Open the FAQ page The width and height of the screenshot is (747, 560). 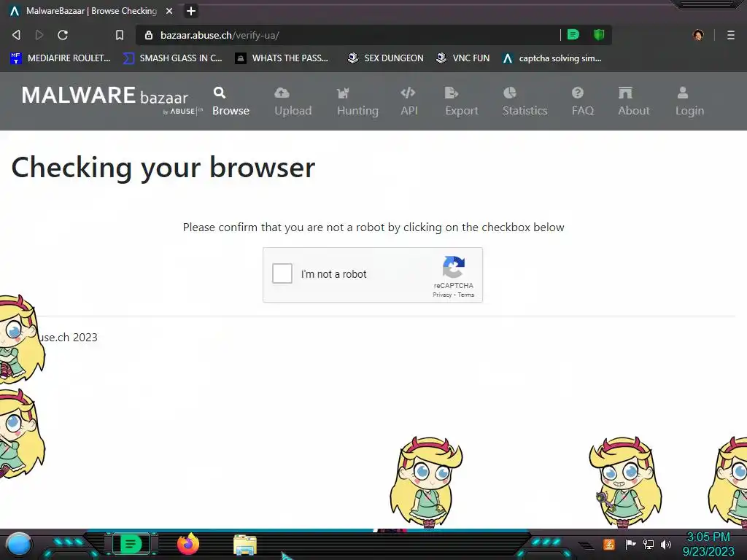click(583, 101)
